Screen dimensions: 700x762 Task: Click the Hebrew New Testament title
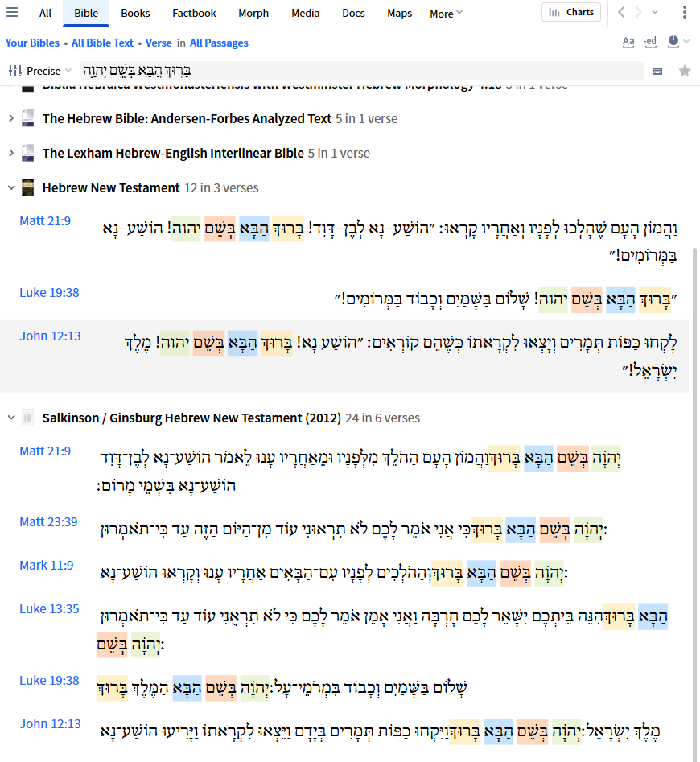111,187
